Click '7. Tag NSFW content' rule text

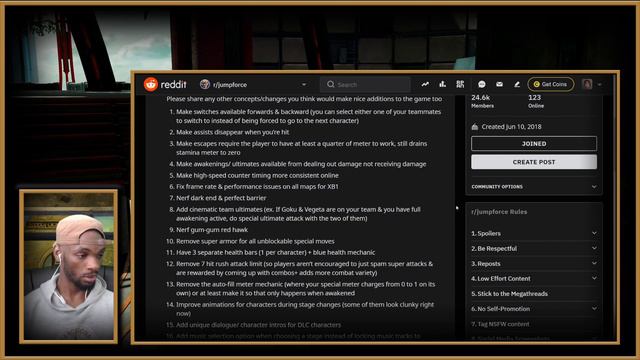(x=500, y=324)
